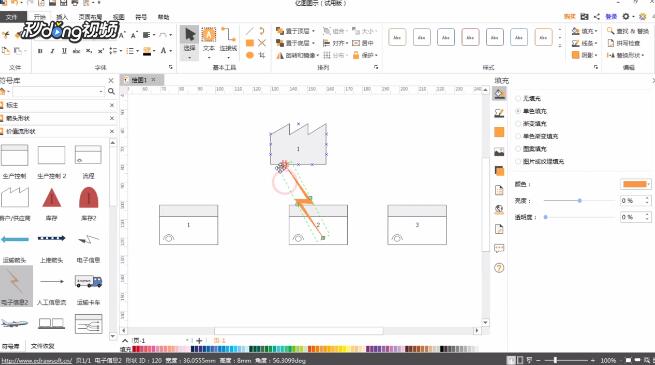Select 无填充 no fill option

[x=528, y=99]
